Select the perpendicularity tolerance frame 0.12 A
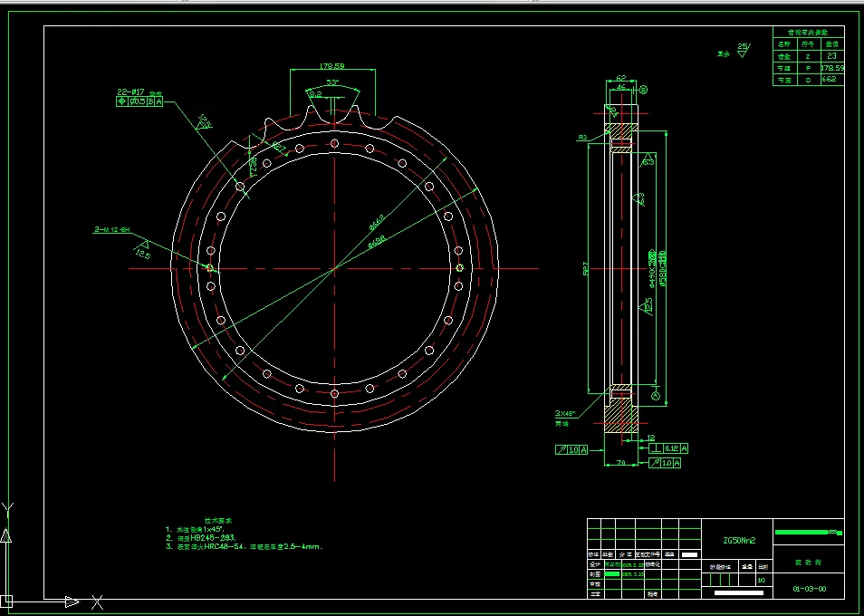Image resolution: width=864 pixels, height=616 pixels. [x=669, y=448]
